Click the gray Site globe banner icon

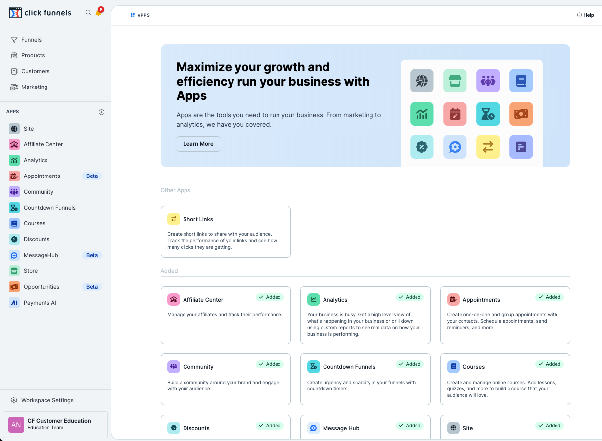[x=422, y=81]
